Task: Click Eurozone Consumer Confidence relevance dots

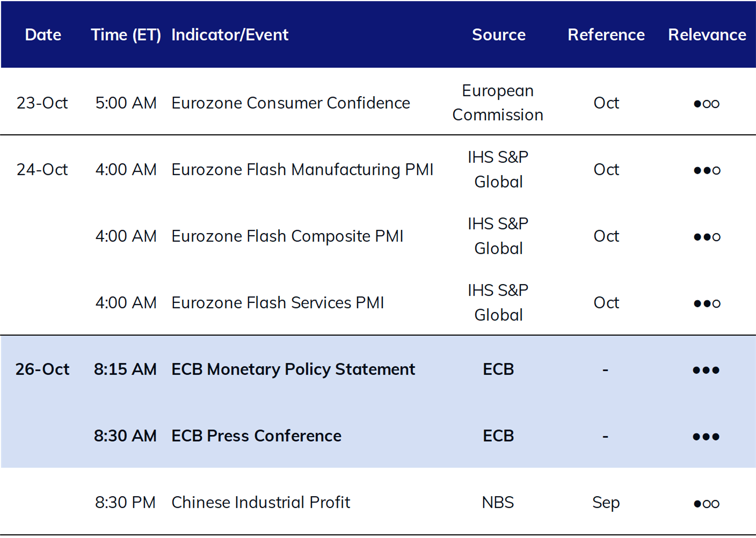Action: coord(707,104)
